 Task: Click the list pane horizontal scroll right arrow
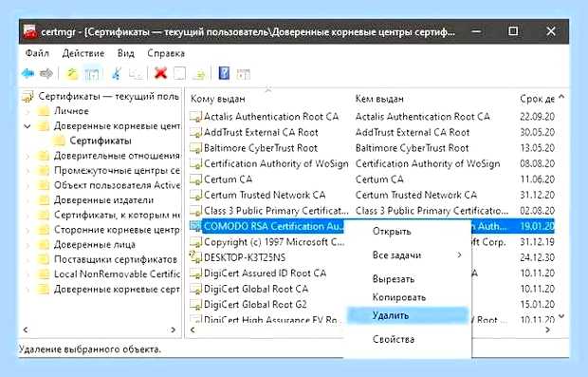[547, 330]
